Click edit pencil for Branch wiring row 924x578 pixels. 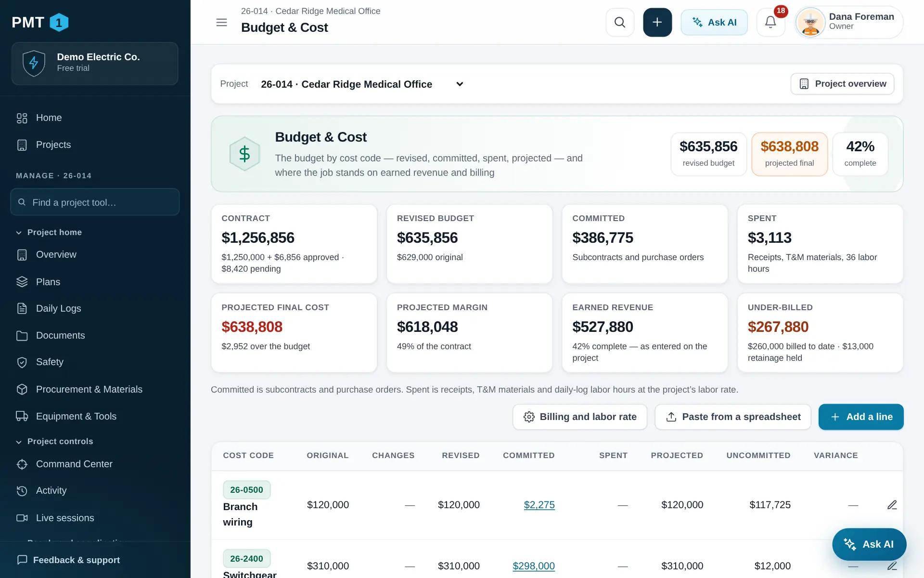point(892,505)
